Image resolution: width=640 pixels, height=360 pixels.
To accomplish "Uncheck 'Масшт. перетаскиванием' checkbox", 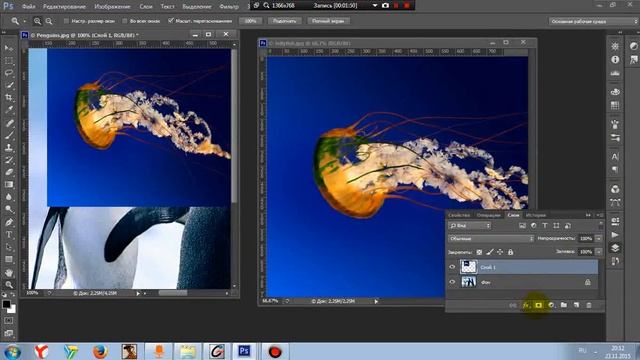I will coord(171,20).
